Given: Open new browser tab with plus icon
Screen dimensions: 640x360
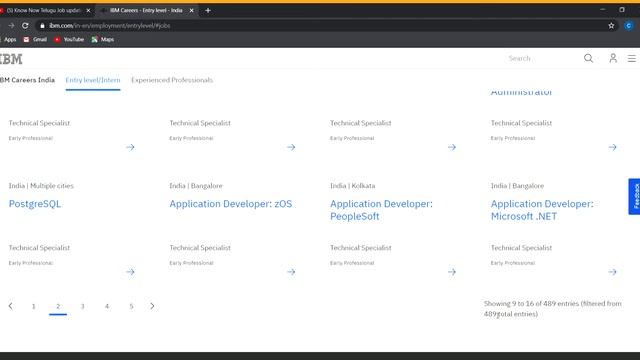Looking at the screenshot, I should 208,11.
